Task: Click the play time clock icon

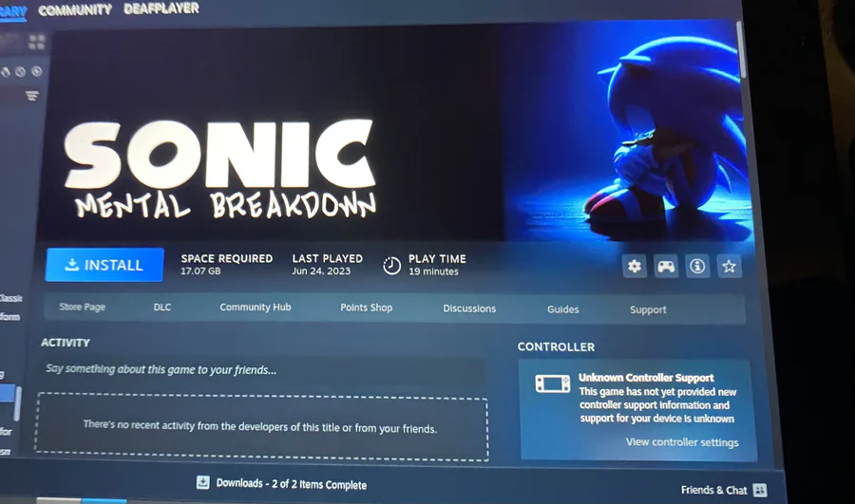Action: (x=391, y=266)
